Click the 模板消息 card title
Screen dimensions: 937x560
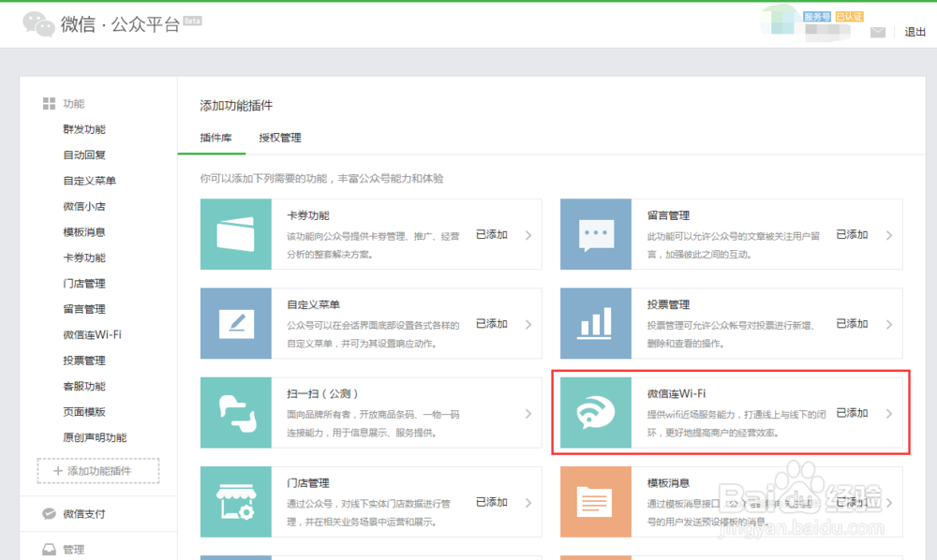(669, 483)
